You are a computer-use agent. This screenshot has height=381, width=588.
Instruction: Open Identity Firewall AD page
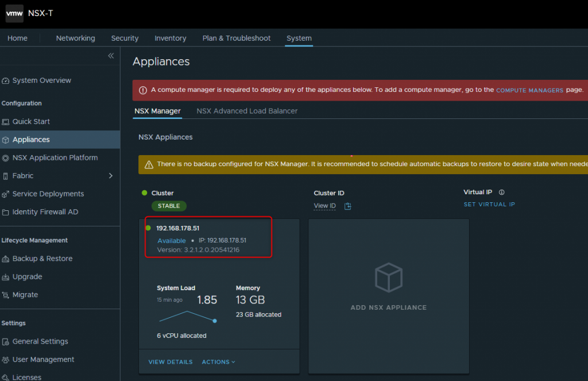click(45, 211)
